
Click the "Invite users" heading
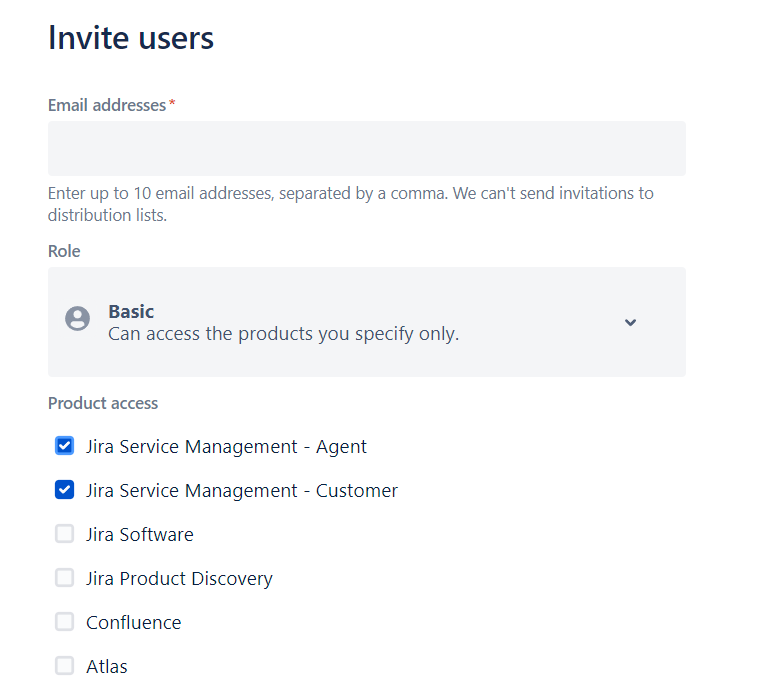(131, 38)
